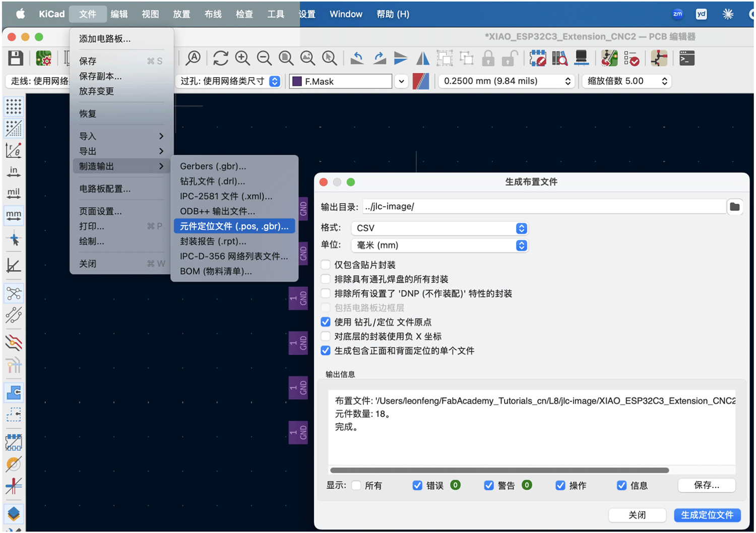Viewport: 756px width, 533px height.
Task: Click the '生成定位文件' button
Action: (x=707, y=515)
